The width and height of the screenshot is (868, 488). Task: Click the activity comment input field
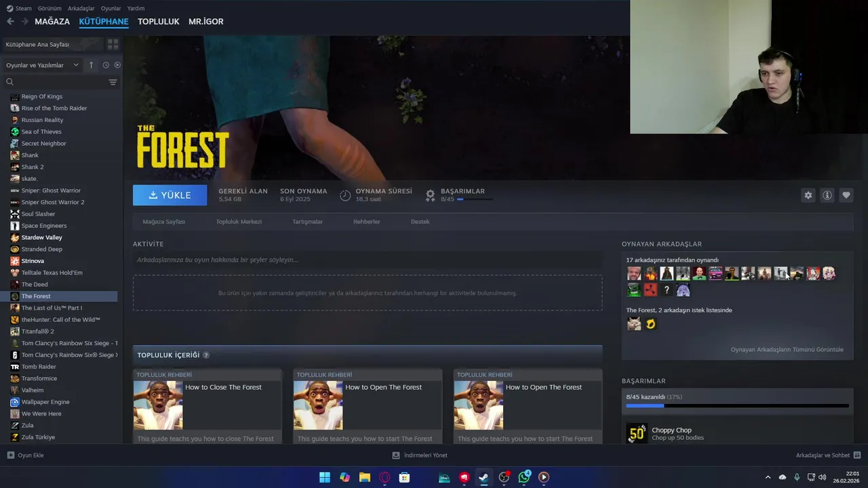(368, 260)
